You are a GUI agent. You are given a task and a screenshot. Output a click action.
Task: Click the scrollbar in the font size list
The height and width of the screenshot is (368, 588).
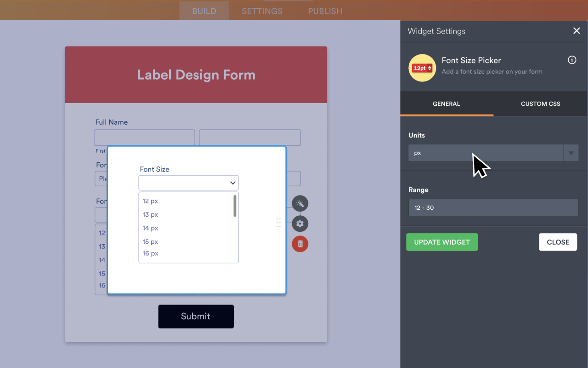point(234,207)
